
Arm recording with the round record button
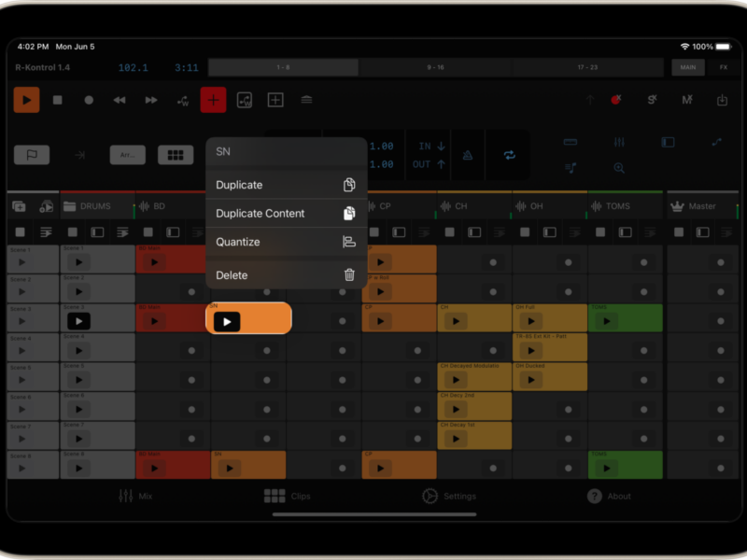click(89, 100)
